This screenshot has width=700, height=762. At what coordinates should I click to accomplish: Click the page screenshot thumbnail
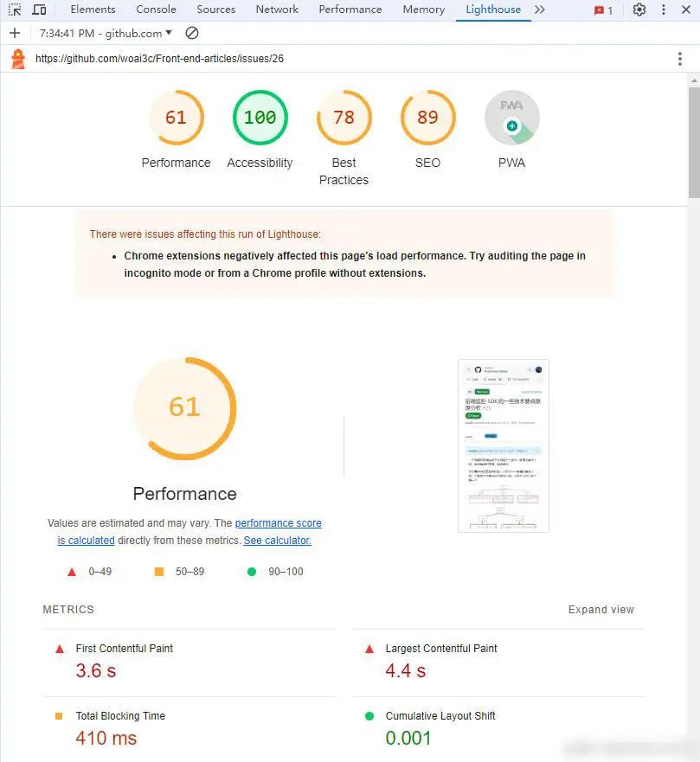point(503,445)
